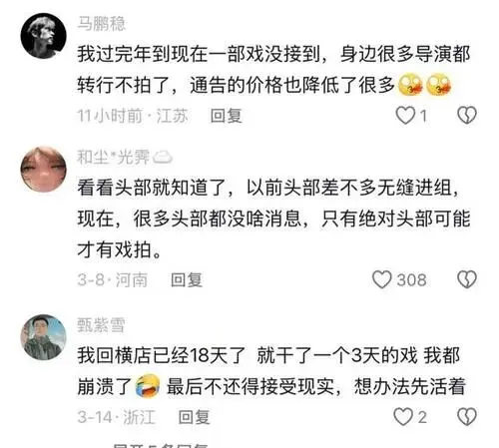The height and width of the screenshot is (448, 499).
Task: Tap the crying-laughing emoji in 甄紫雪's comment
Action: coord(148,386)
